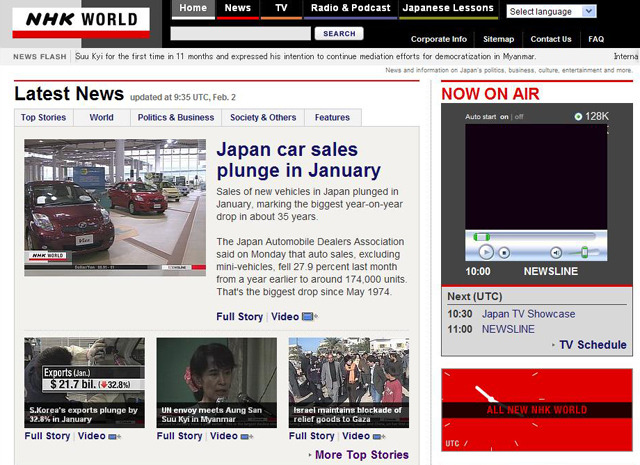Open the Home navigation tab
This screenshot has height=465, width=640.
click(193, 9)
